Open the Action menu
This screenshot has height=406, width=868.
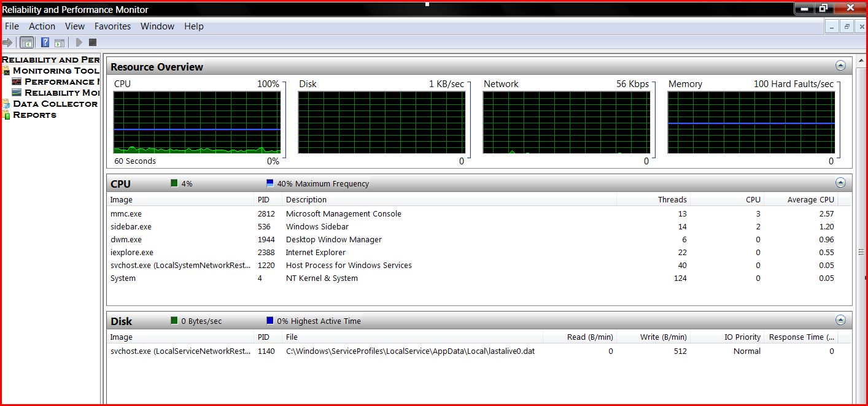click(42, 26)
